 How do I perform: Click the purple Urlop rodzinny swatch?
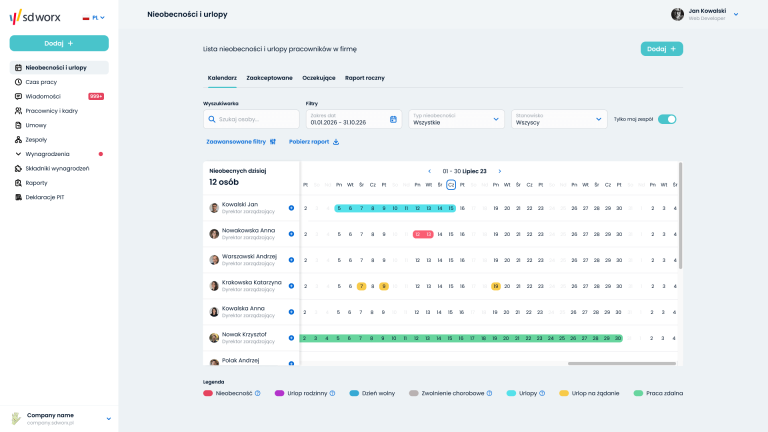click(279, 393)
